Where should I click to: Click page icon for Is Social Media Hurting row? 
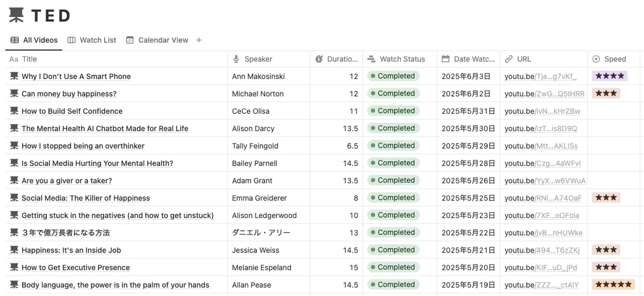[14, 163]
